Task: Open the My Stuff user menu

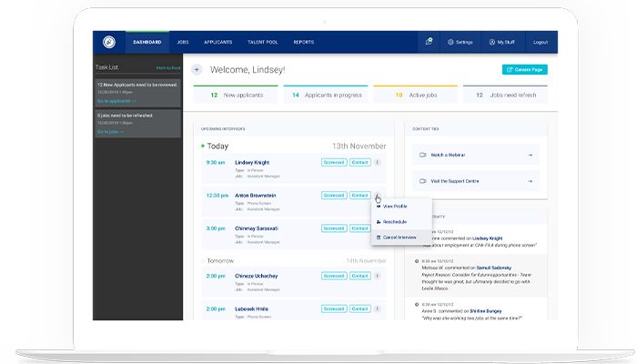Action: click(x=501, y=42)
